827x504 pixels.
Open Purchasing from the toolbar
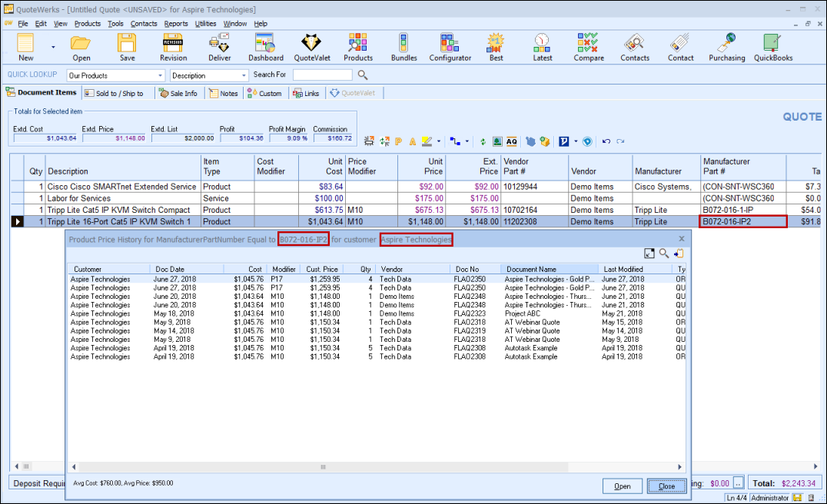(727, 48)
